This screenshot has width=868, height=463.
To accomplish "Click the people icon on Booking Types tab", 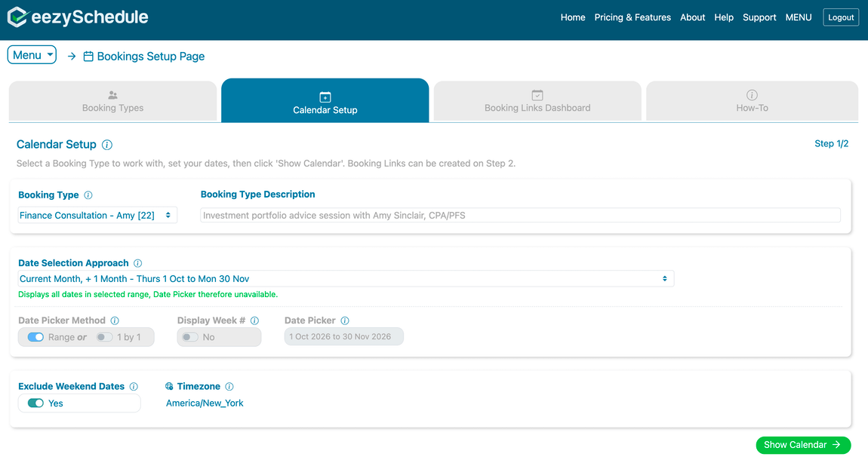I will pos(113,95).
